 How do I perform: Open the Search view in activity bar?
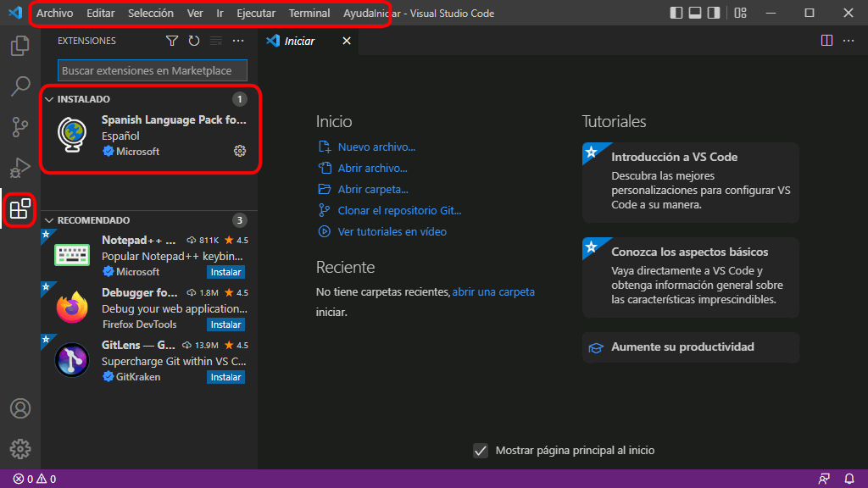[x=20, y=86]
